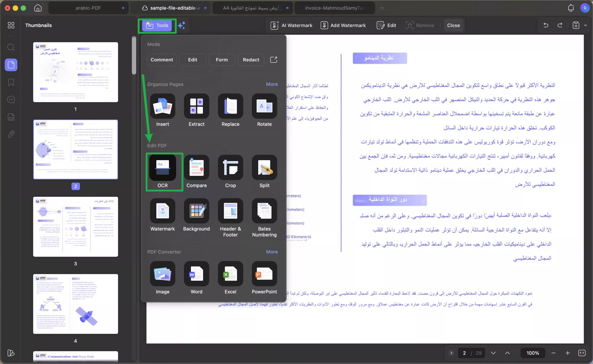Screen dimensions: 593x364
Task: Click More in the PDF Converter section
Action: point(272,252)
